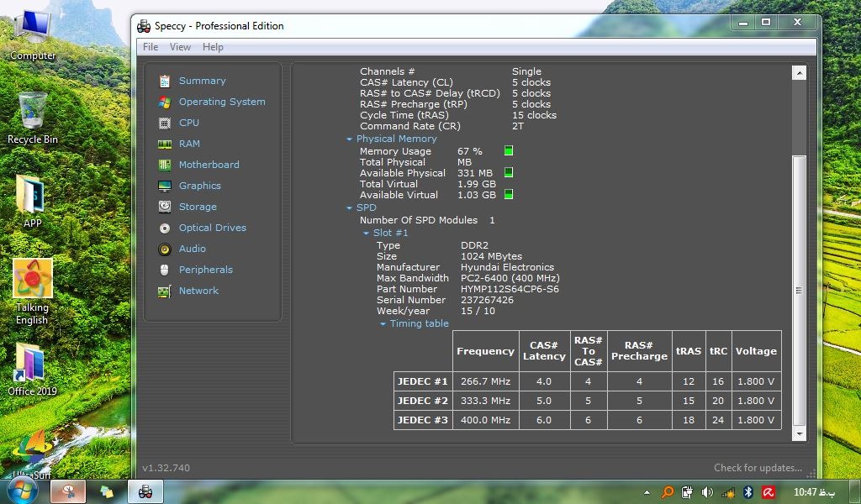
Task: Open the File menu
Action: [151, 47]
